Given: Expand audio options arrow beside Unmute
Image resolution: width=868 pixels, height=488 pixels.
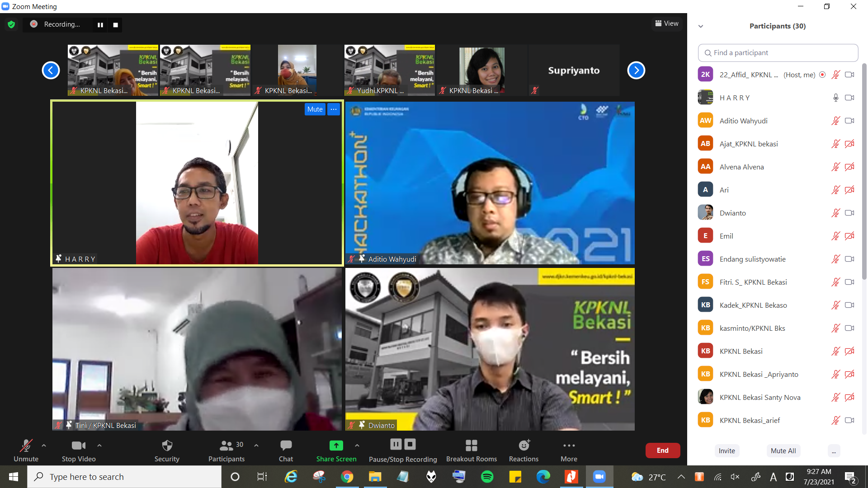Looking at the screenshot, I should (44, 446).
